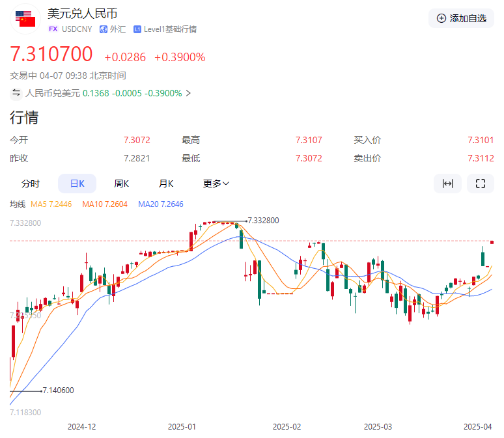Toggle MA5 moving average line
Image resolution: width=504 pixels, height=438 pixels.
[51, 204]
